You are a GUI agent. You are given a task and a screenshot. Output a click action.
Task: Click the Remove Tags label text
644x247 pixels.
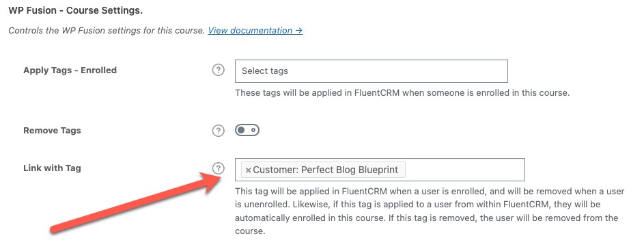(52, 131)
